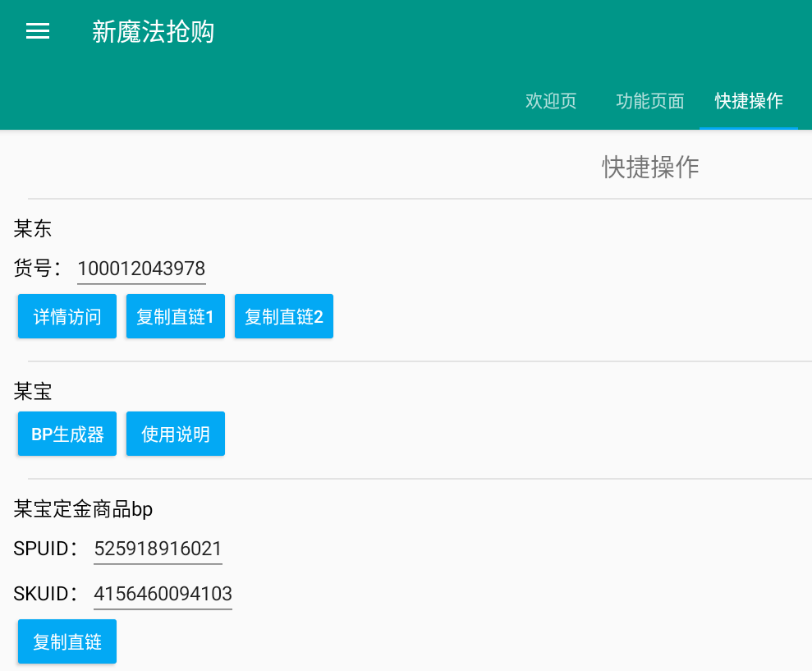Click the 复制直链1 button
The height and width of the screenshot is (671, 812).
(175, 316)
